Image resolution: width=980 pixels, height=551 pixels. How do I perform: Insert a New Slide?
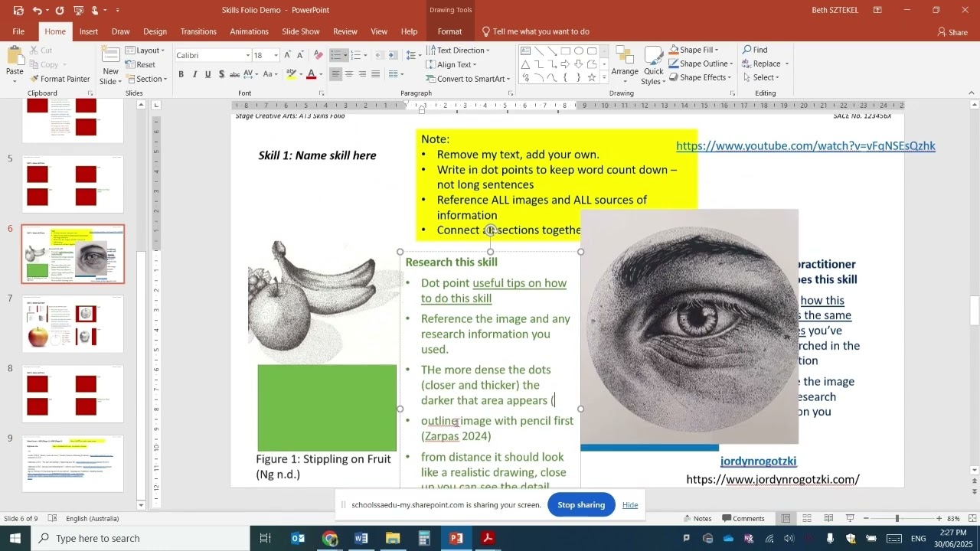coord(110,65)
